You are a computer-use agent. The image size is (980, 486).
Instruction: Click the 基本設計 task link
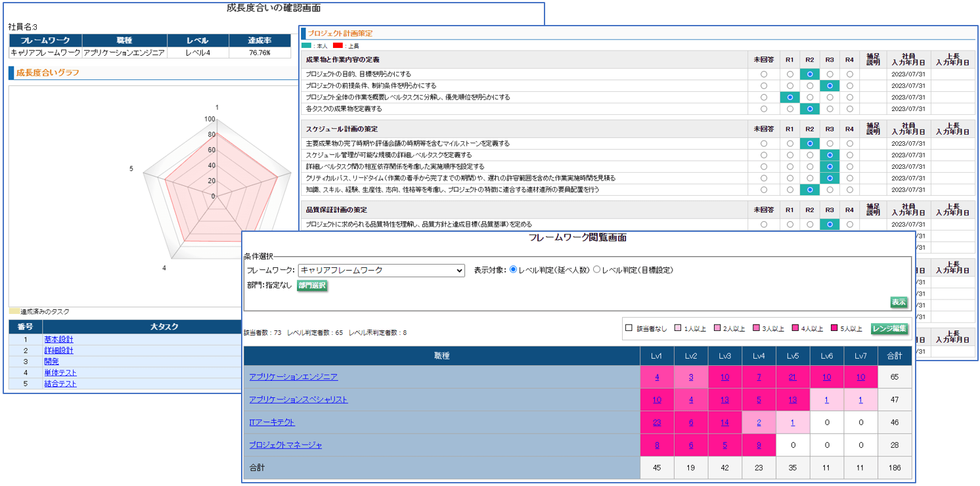58,340
